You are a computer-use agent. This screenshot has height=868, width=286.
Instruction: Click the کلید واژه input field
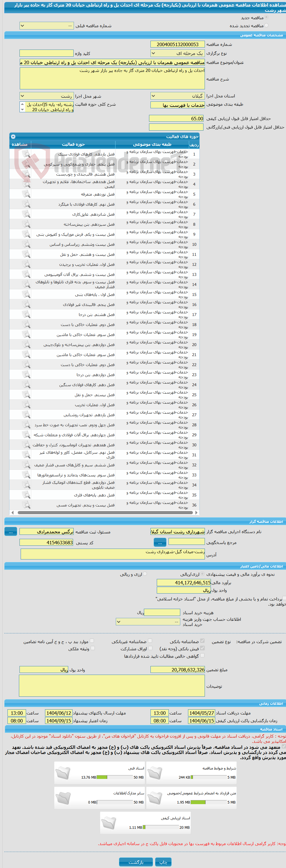(x=46, y=53)
